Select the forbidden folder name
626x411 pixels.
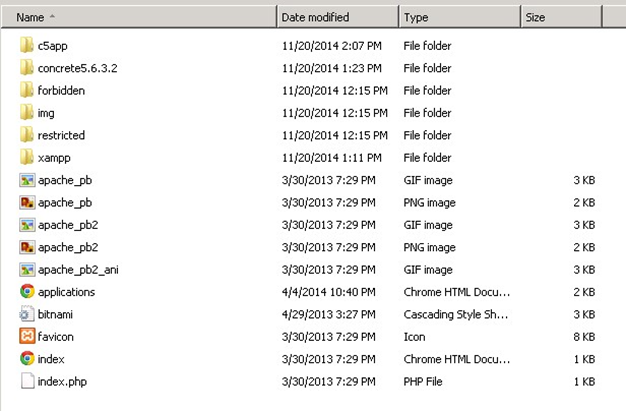(x=61, y=91)
